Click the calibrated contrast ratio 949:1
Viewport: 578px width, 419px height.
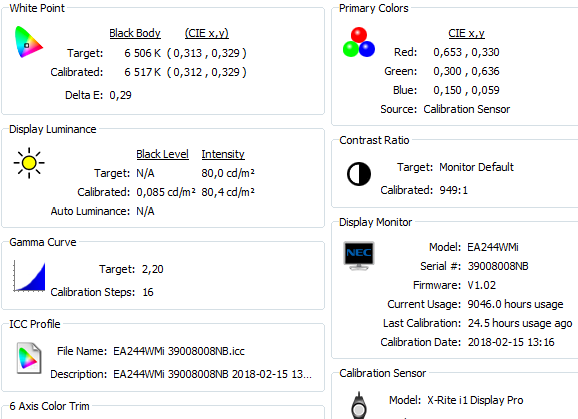click(453, 190)
